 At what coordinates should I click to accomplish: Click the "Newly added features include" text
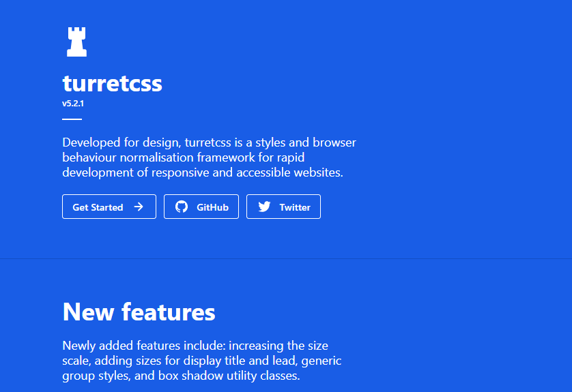point(143,346)
